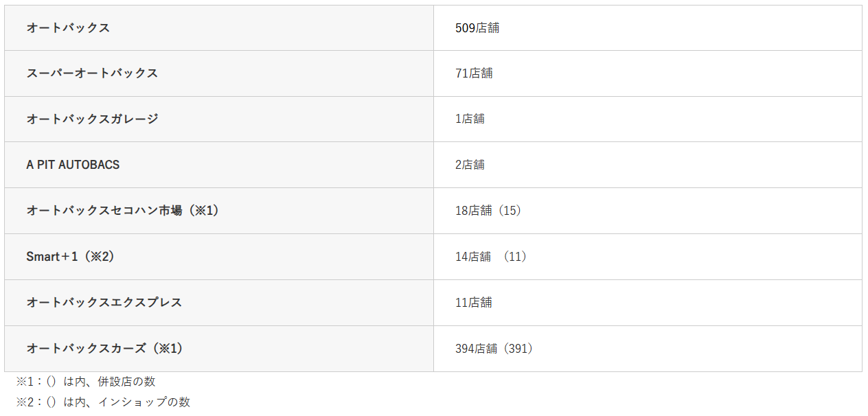Select the 18店舗（15）value cell
Image resolution: width=868 pixels, height=416 pixels.
coord(488,211)
